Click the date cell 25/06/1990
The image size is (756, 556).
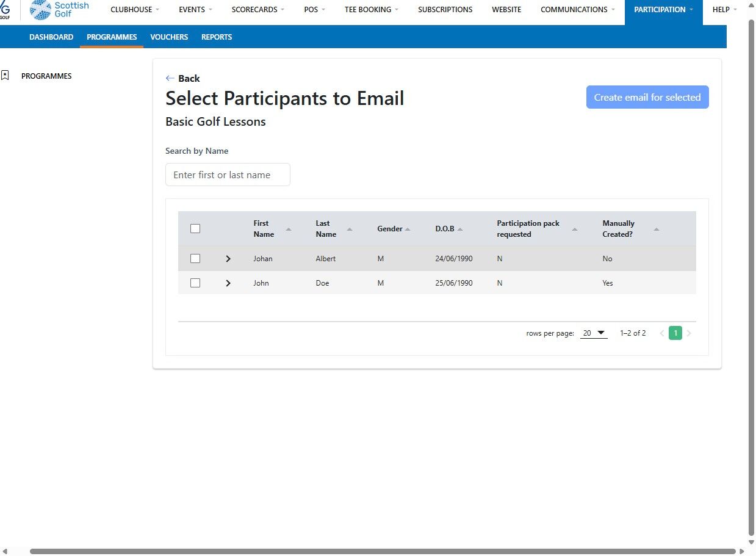454,283
